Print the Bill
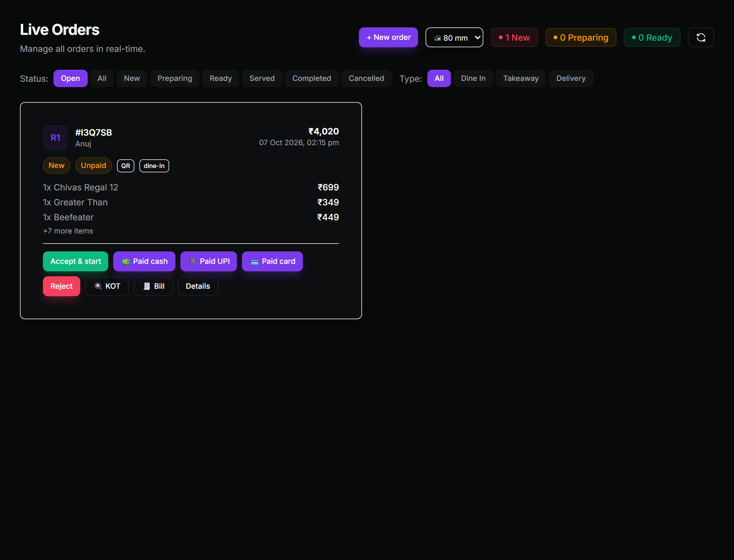 (x=153, y=286)
